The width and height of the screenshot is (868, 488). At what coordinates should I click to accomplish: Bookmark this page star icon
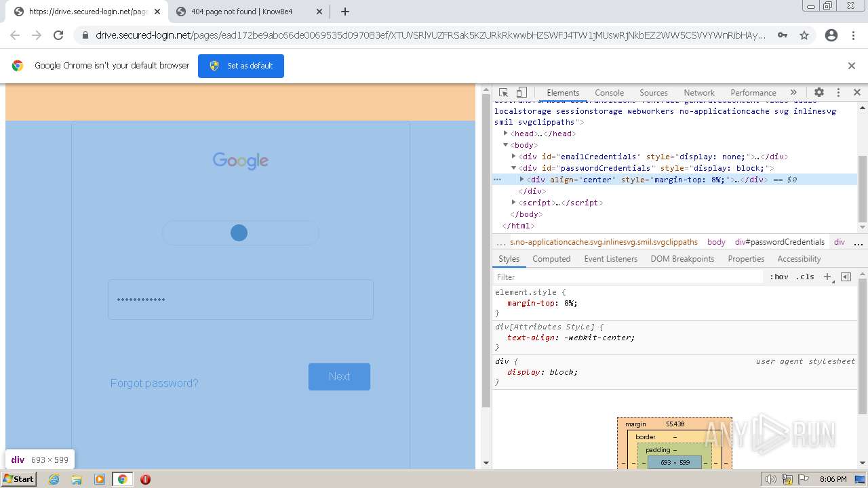point(804,35)
